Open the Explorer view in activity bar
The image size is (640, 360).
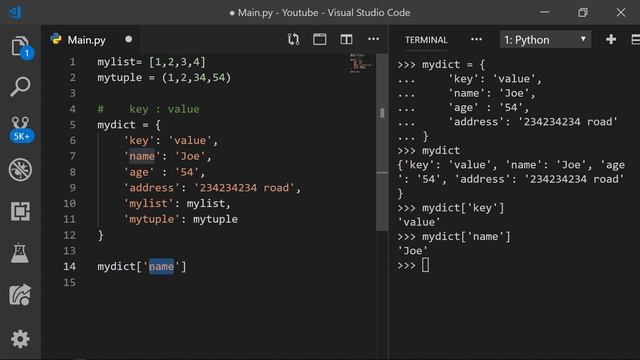click(20, 47)
